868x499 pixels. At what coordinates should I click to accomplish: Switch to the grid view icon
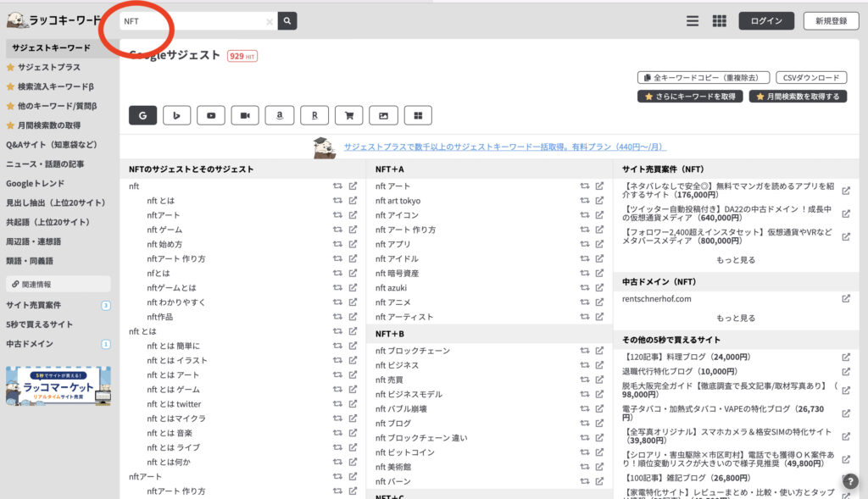[719, 21]
